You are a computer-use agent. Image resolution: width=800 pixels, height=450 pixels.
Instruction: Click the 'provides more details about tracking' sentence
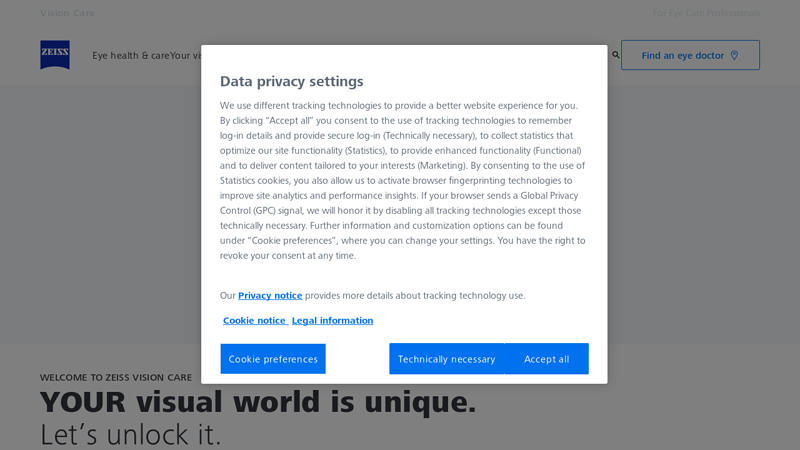tap(415, 295)
